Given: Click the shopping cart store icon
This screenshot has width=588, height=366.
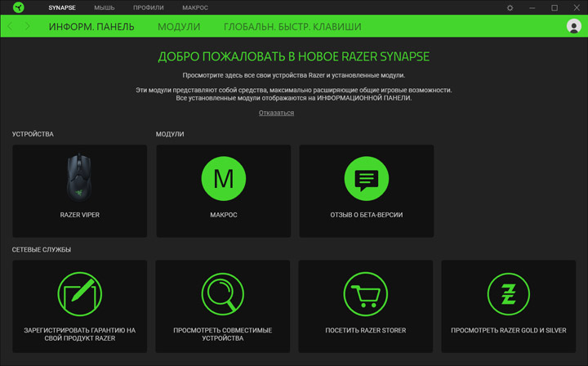Looking at the screenshot, I should (366, 294).
